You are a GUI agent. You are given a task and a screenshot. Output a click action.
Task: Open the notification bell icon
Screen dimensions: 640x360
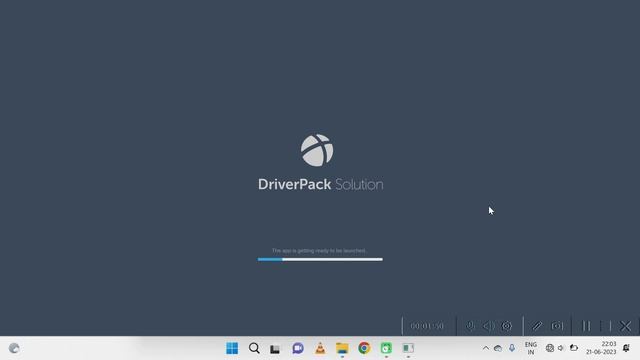tap(626, 348)
